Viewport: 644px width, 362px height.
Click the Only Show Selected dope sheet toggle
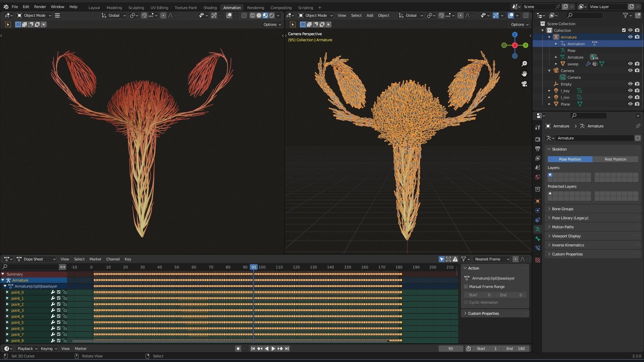coord(442,259)
